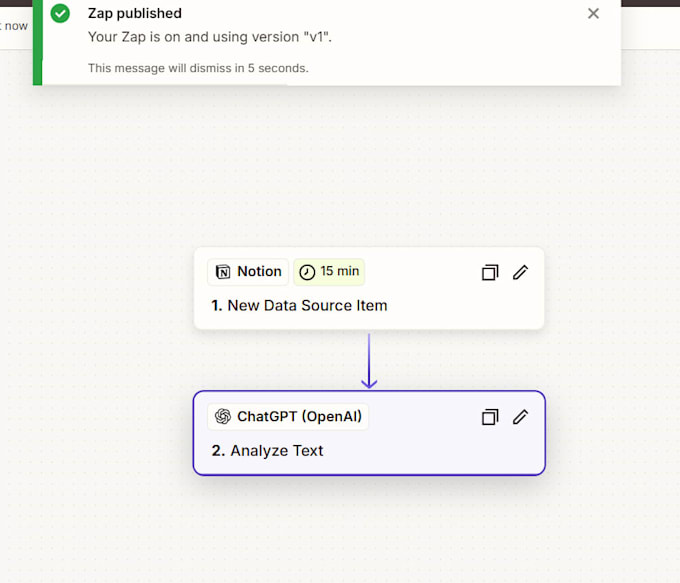Viewport: 680px width, 583px height.
Task: Dismiss the Zap published notification
Action: 593,13
